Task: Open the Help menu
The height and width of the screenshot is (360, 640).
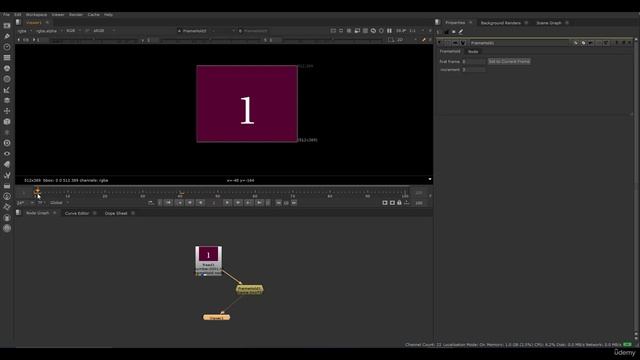Action: pos(108,15)
